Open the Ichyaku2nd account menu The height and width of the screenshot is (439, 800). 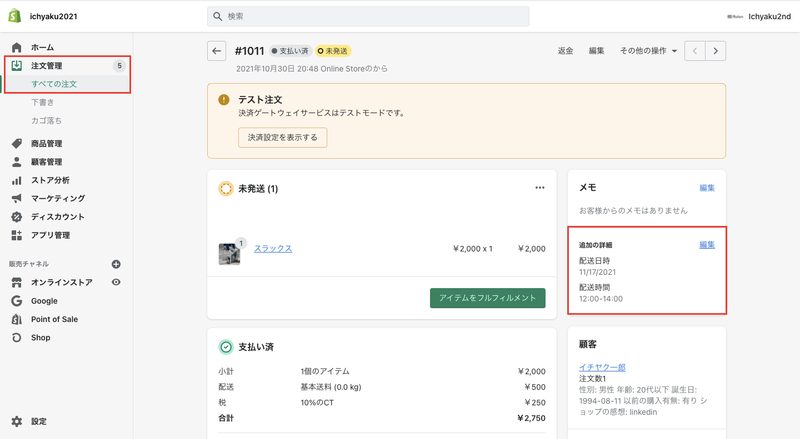759,16
